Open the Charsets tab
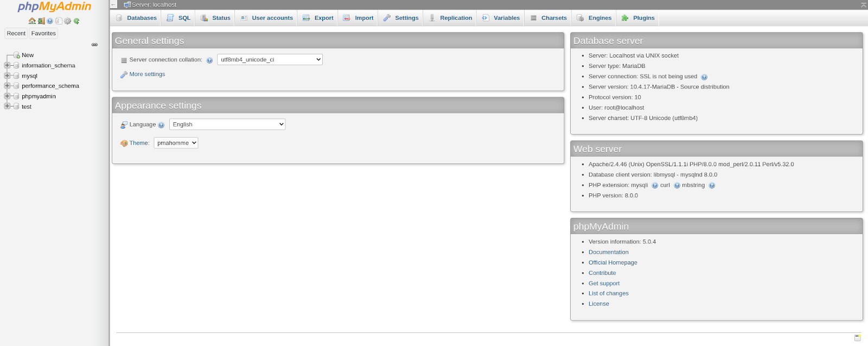The image size is (868, 346). (x=548, y=18)
